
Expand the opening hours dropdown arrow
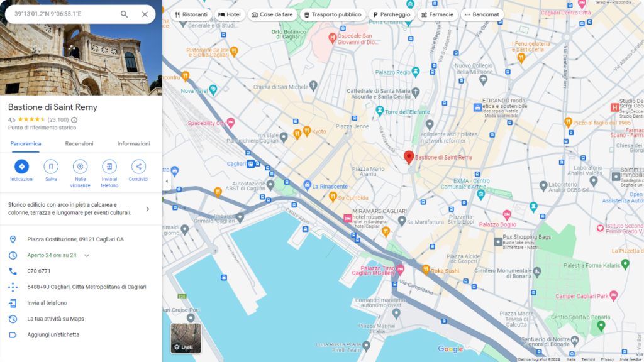coord(87,255)
